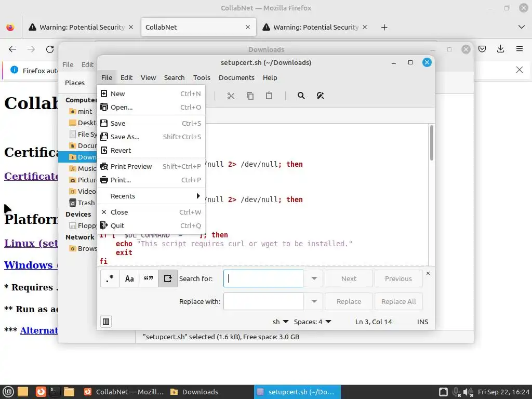532x399 pixels.
Task: Close the find and replace bar
Action: (428, 273)
